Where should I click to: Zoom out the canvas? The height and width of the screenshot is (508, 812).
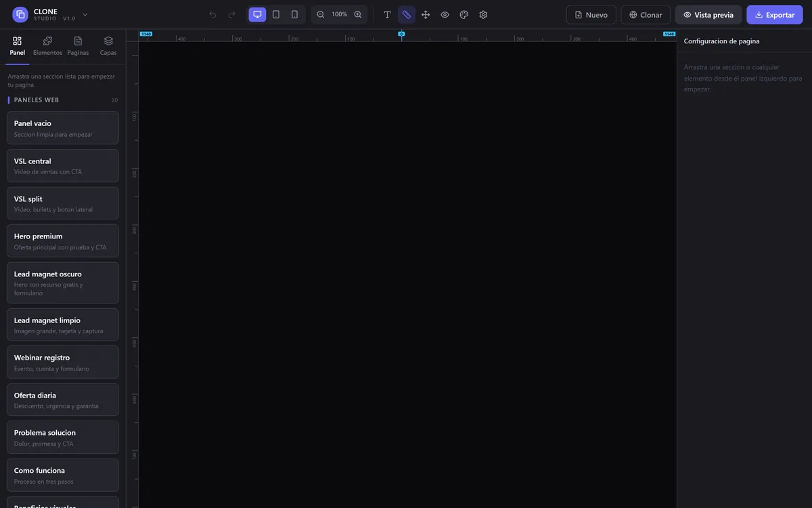(x=321, y=15)
